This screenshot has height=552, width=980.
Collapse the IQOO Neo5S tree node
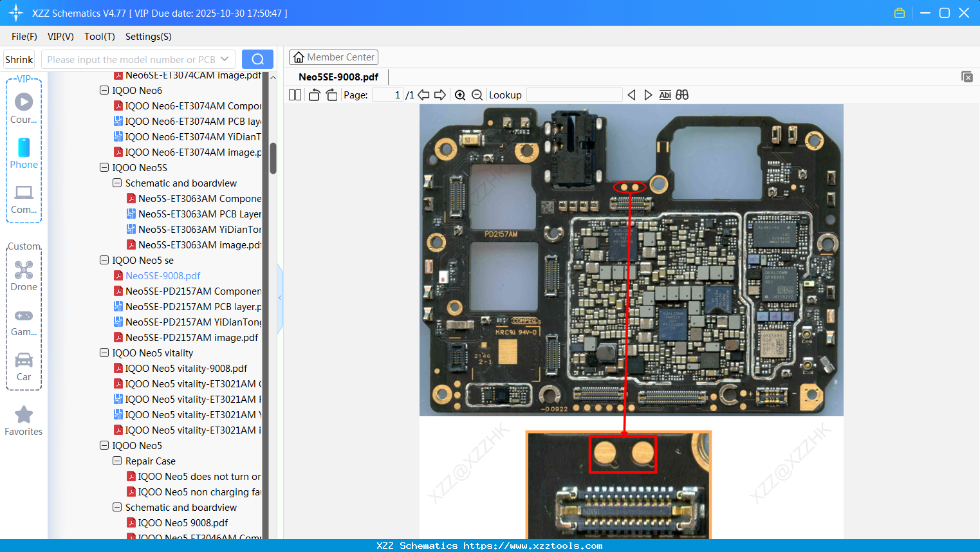tap(104, 168)
